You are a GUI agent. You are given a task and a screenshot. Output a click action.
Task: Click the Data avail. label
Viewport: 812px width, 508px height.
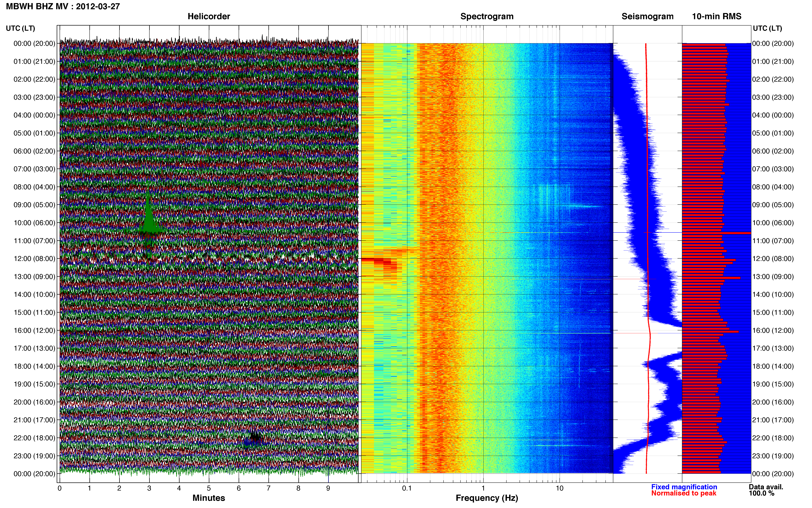[x=766, y=487]
